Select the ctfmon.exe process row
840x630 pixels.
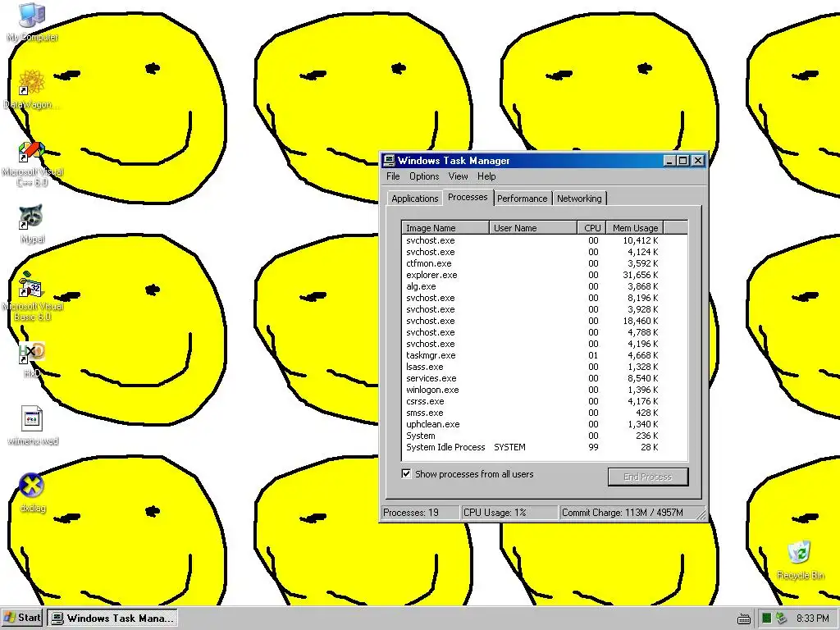click(x=545, y=263)
